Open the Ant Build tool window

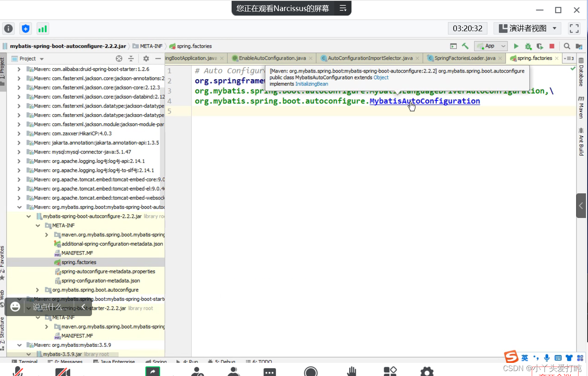581,142
